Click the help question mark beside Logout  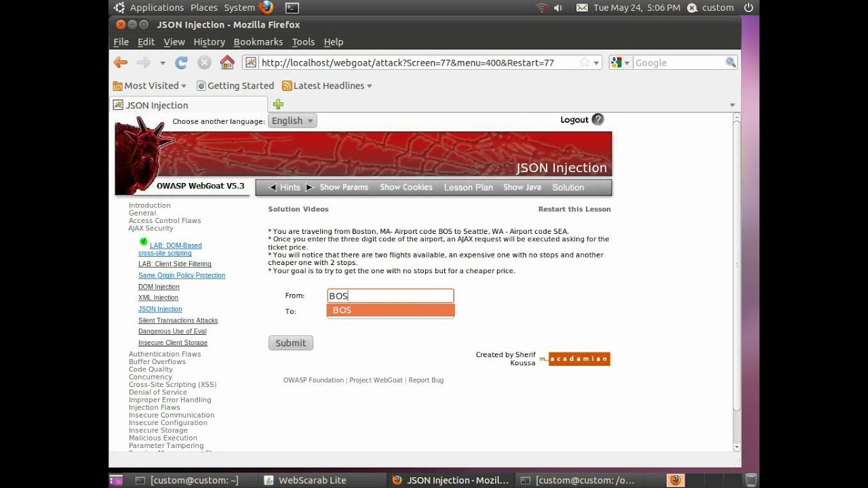(597, 119)
